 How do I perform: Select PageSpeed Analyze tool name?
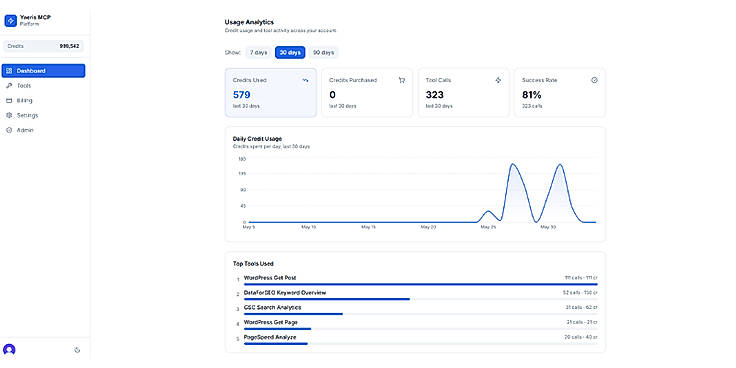(270, 337)
